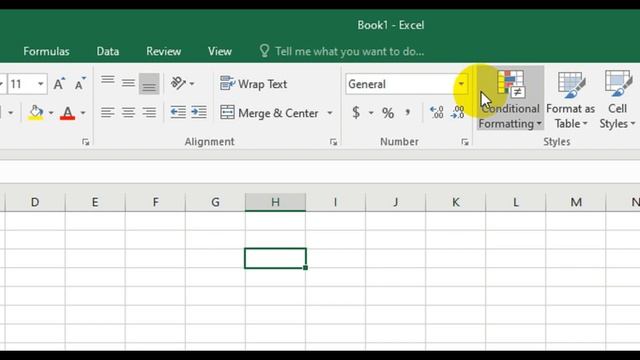Increase indent of the cell

pos(199,112)
